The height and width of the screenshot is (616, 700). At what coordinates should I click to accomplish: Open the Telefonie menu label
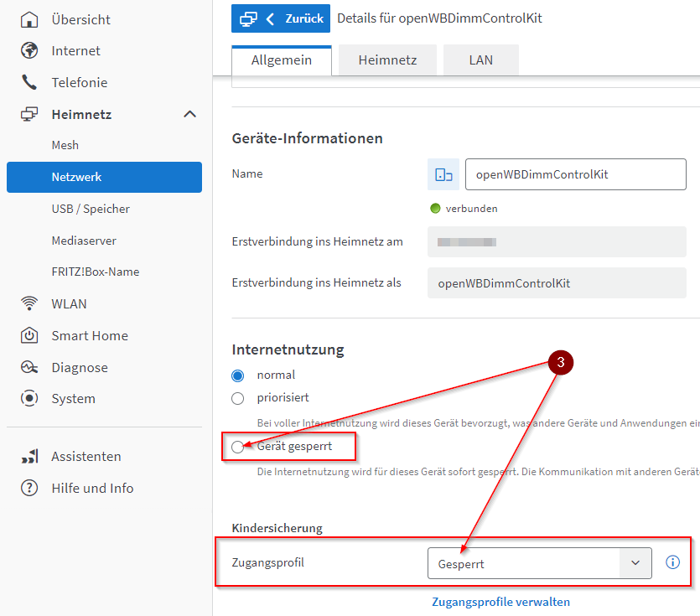[x=80, y=83]
